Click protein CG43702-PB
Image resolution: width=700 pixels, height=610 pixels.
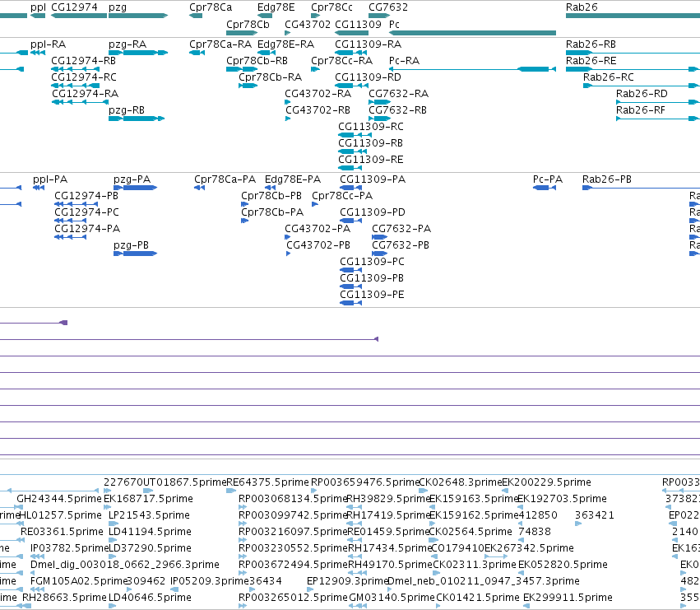tap(289, 254)
